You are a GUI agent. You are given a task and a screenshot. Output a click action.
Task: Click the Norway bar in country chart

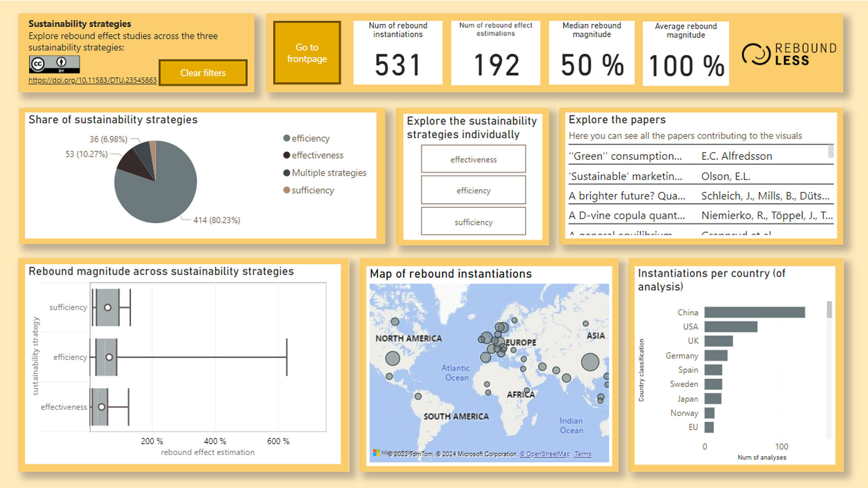click(709, 413)
